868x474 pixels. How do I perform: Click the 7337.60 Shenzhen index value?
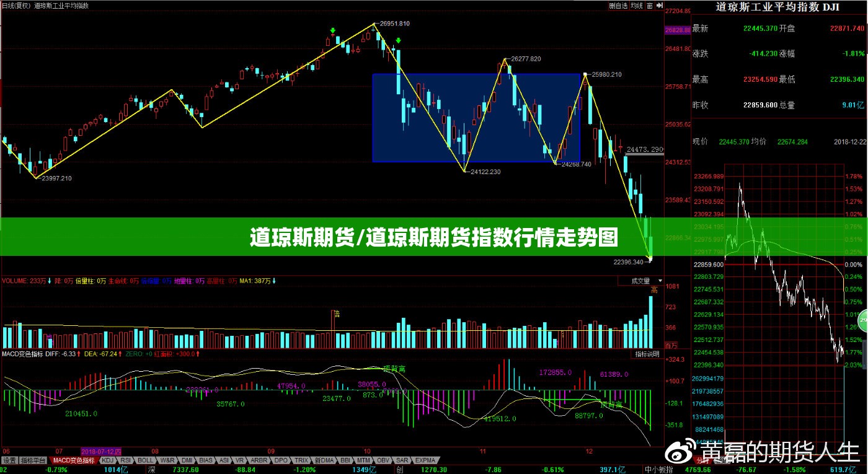[x=185, y=470]
